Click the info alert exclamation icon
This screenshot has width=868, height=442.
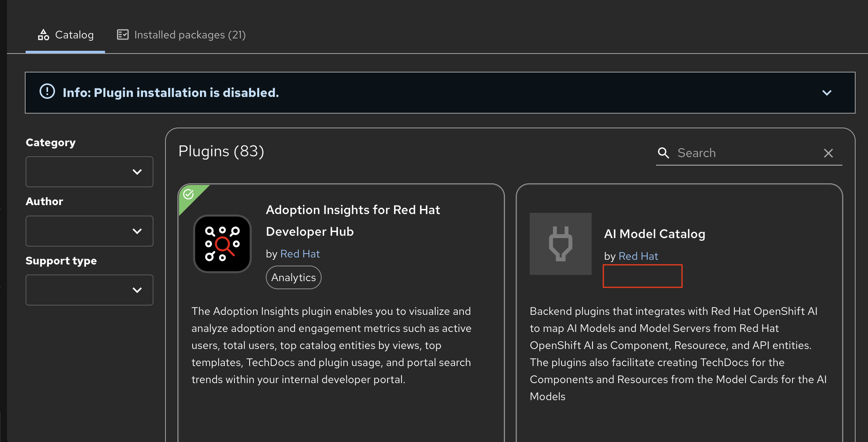47,92
